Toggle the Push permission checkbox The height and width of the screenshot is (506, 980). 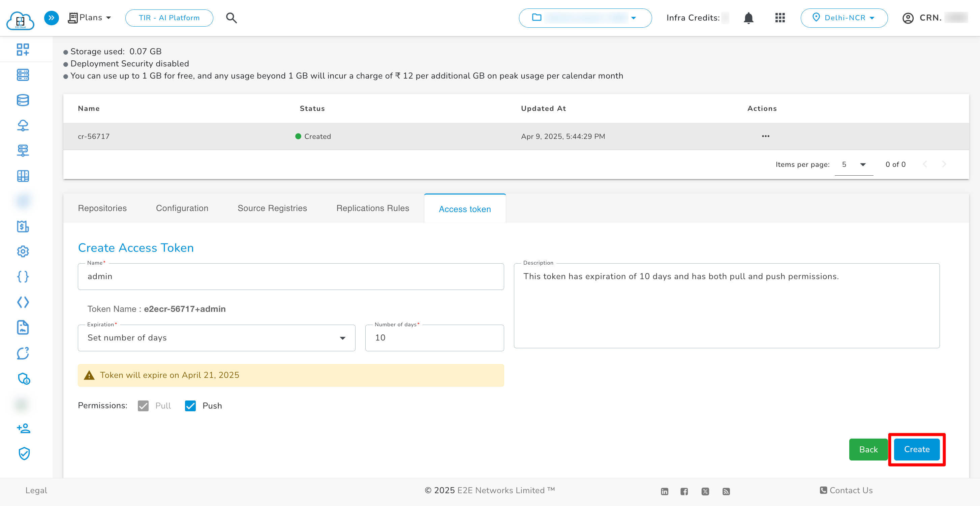click(x=190, y=406)
